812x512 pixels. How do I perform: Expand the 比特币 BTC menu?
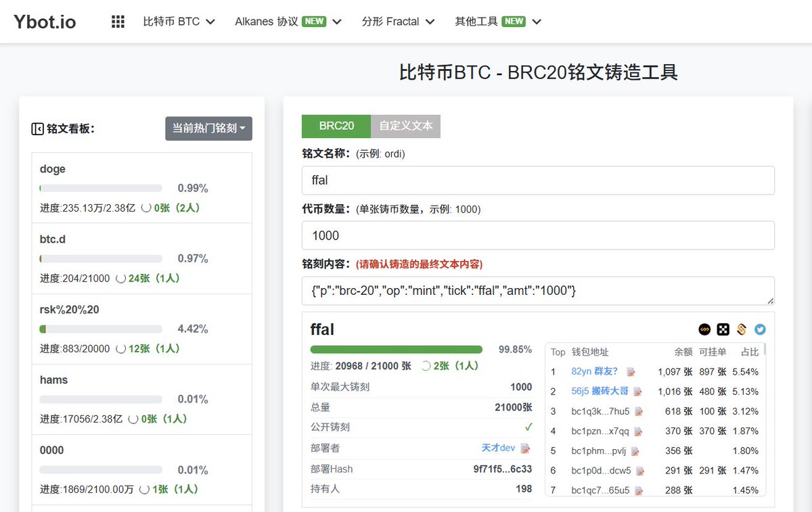[x=179, y=22]
